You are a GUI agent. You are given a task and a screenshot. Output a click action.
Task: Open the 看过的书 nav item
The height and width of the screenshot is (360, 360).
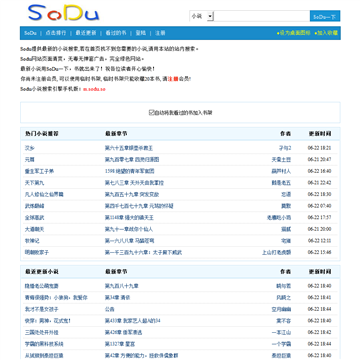point(116,33)
